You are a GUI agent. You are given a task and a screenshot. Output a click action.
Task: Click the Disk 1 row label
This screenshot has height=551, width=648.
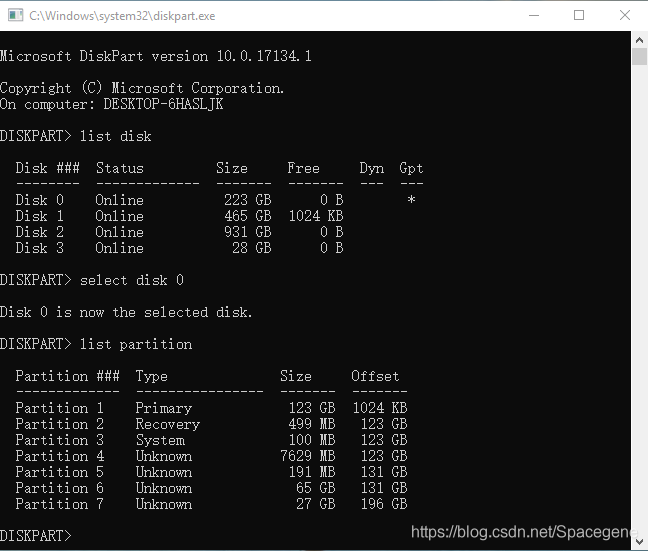(x=40, y=216)
